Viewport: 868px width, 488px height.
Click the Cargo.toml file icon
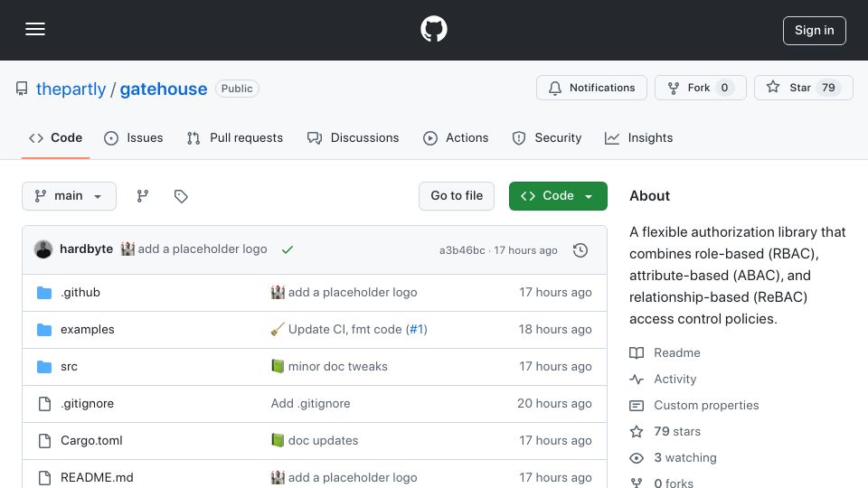pos(44,441)
